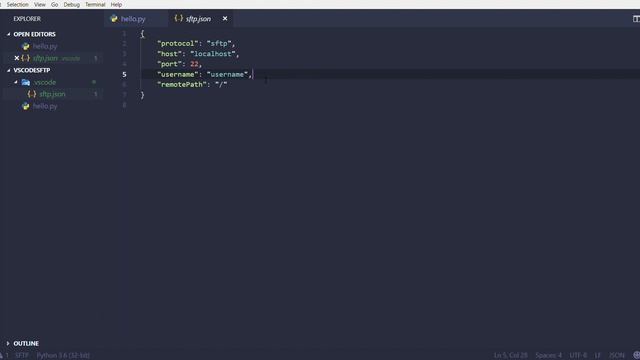
Task: Open hello.py in the VSCODESFTP tree
Action: tap(45, 106)
